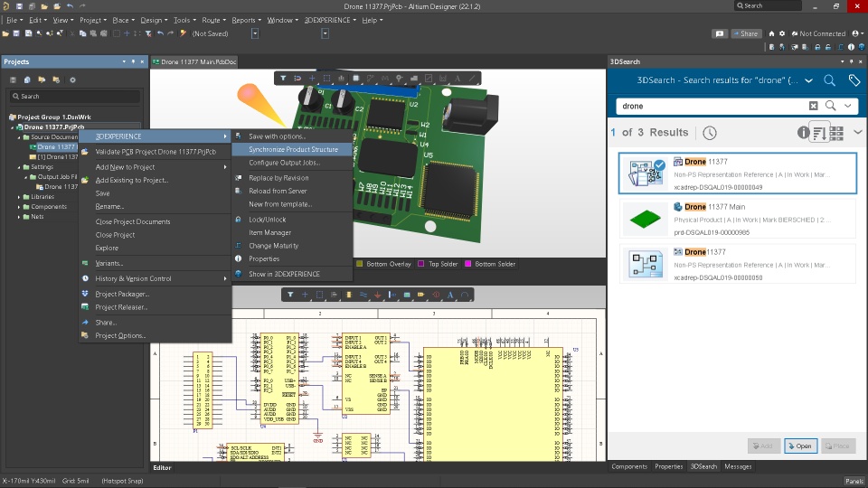
Task: Click the home icon near Not Connected
Action: 771,33
